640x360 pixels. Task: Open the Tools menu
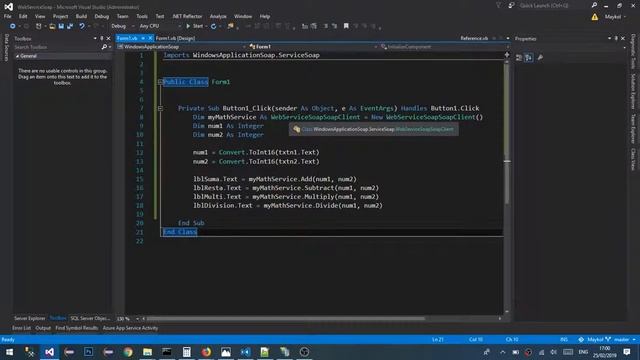click(x=142, y=16)
